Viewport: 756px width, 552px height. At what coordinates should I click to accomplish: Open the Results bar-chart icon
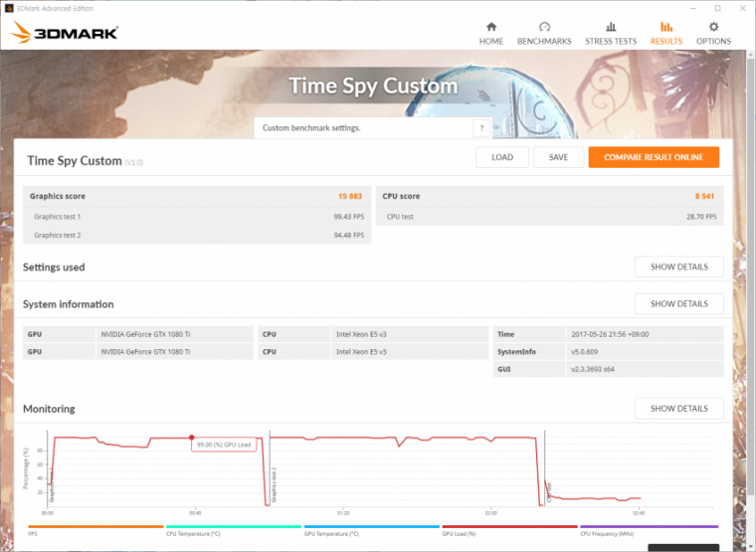click(x=666, y=27)
